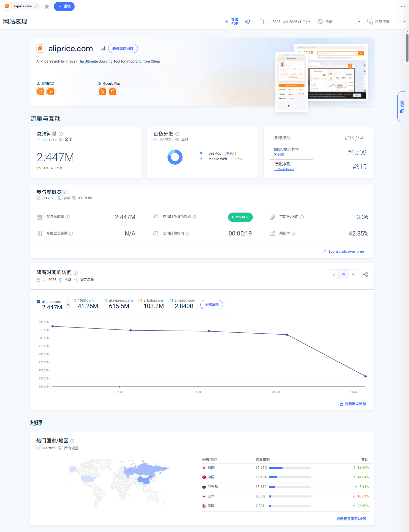Check the amazon.com comparison checkbox
409x532 pixels.
(171, 300)
